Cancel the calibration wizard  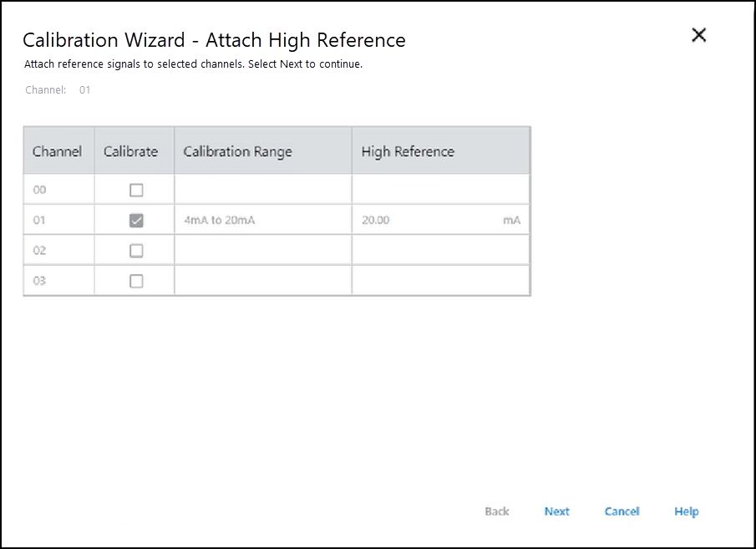[x=622, y=511]
